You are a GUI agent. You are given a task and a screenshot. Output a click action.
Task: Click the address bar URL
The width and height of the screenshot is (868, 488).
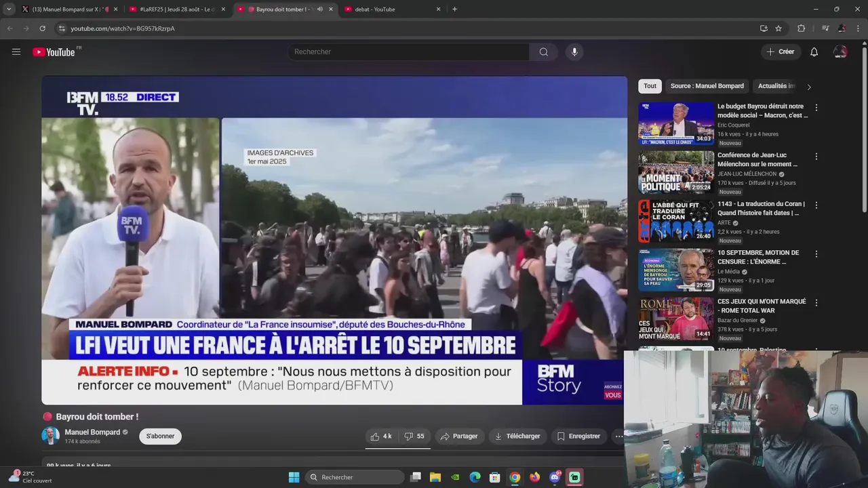pyautogui.click(x=123, y=28)
